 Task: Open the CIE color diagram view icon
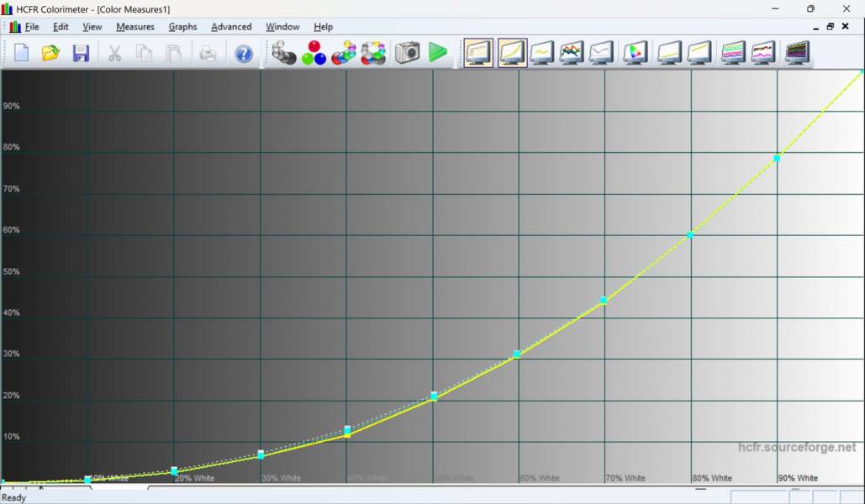(635, 53)
